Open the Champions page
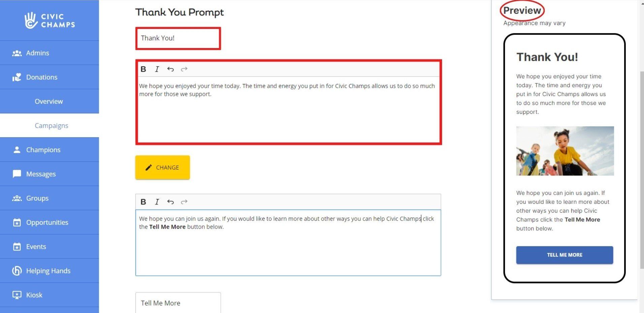The image size is (644, 313). pyautogui.click(x=43, y=150)
